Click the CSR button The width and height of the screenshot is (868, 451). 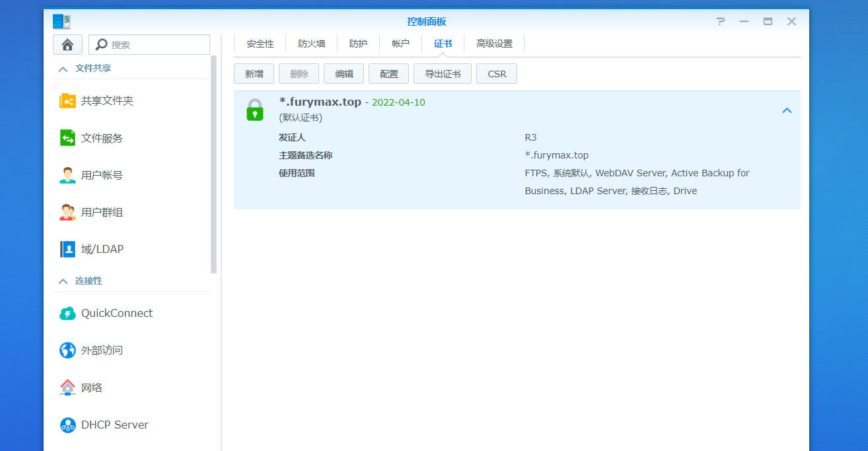click(497, 74)
